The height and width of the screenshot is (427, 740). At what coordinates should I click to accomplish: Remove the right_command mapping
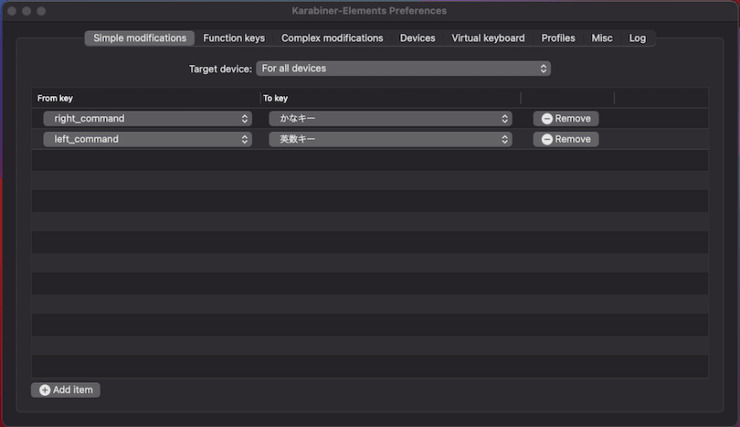(x=566, y=118)
